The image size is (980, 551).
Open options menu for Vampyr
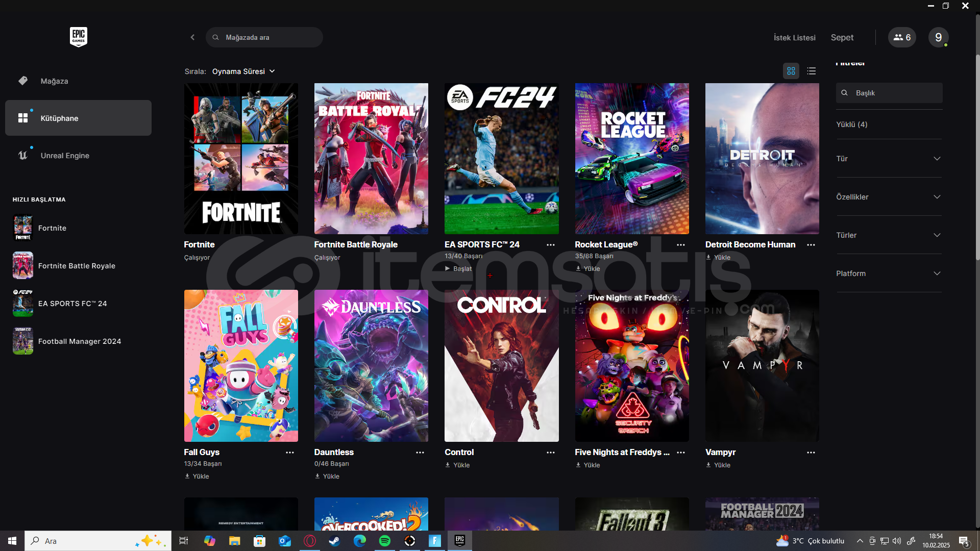pyautogui.click(x=811, y=453)
